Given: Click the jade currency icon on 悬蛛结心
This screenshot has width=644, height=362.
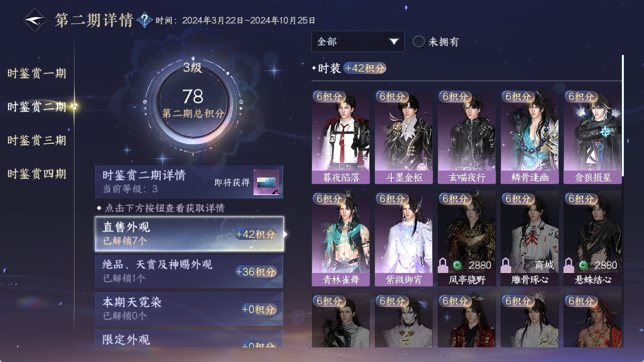Looking at the screenshot, I should click(583, 265).
